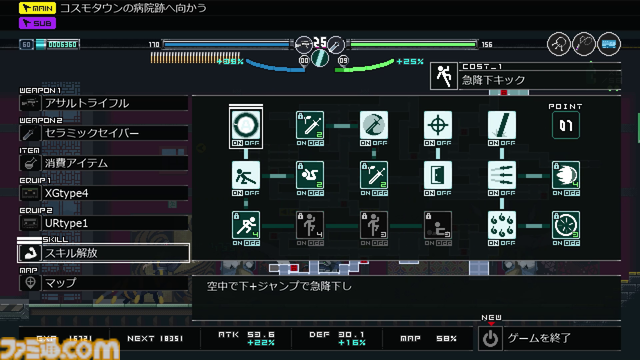
Task: Toggle ON/OFF under the blade slash skill
Action: click(x=502, y=143)
